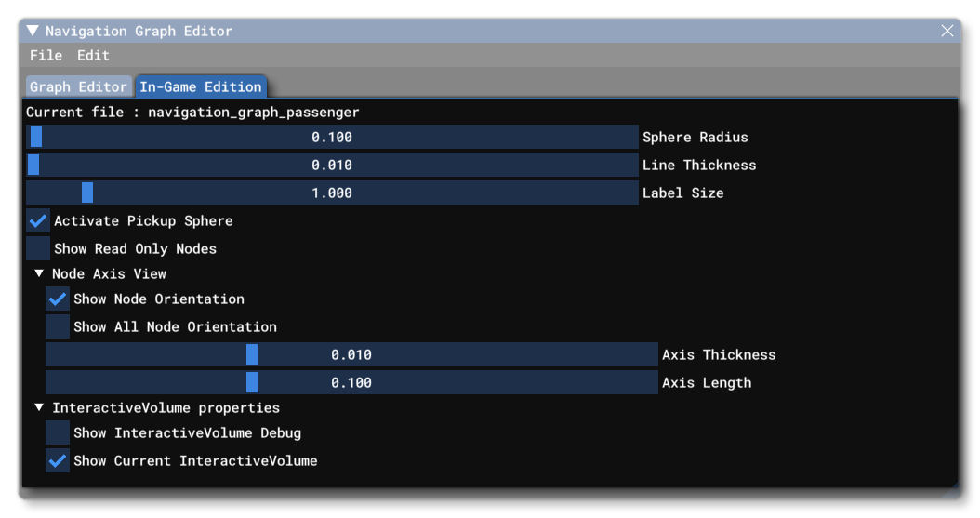Check Show All Node Orientation
Image resolution: width=980 pixels, height=518 pixels.
tap(58, 326)
